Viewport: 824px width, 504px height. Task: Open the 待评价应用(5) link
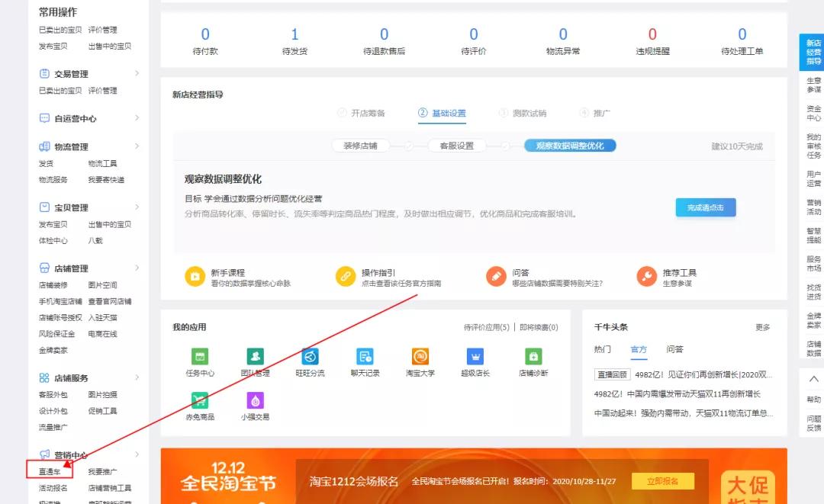487,327
